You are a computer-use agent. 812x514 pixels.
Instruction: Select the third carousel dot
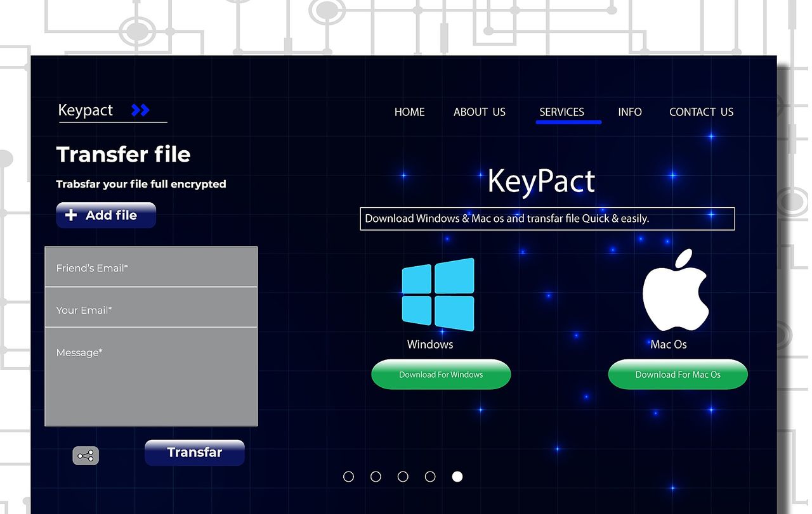coord(403,477)
